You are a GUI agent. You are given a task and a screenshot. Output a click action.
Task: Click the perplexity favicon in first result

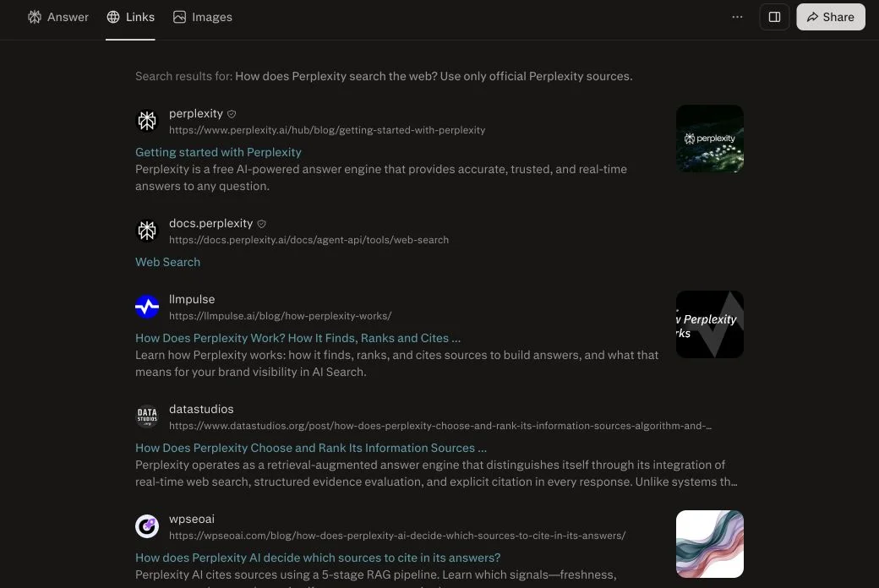tap(147, 121)
